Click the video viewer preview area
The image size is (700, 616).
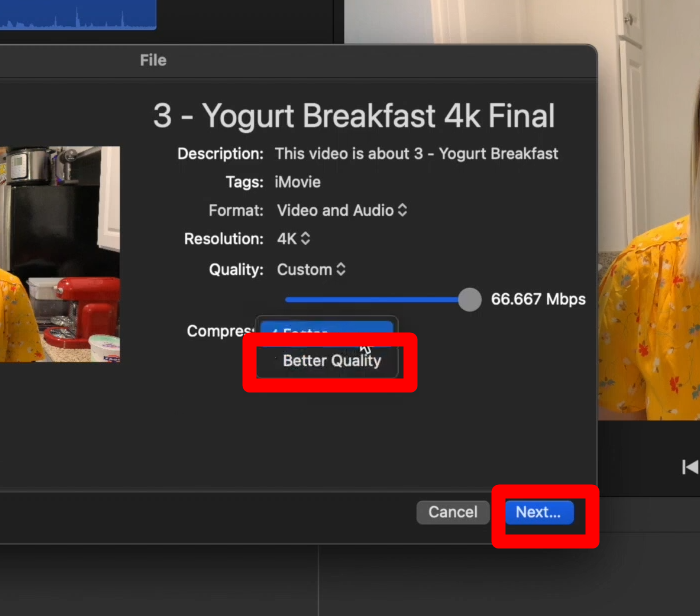649,210
